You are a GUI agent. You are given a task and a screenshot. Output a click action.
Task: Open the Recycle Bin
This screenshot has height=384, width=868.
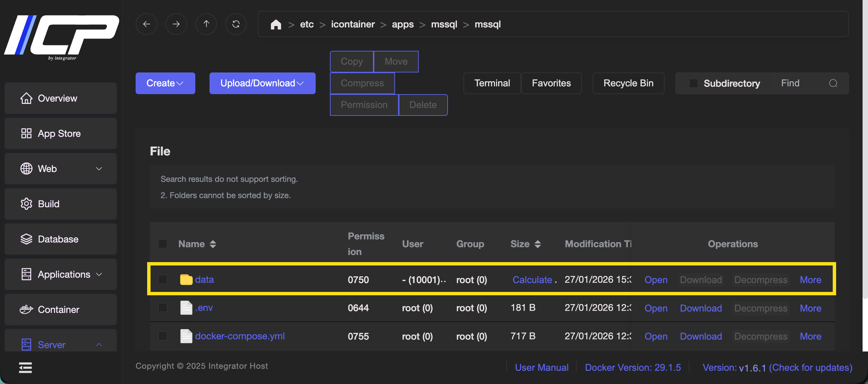point(628,83)
